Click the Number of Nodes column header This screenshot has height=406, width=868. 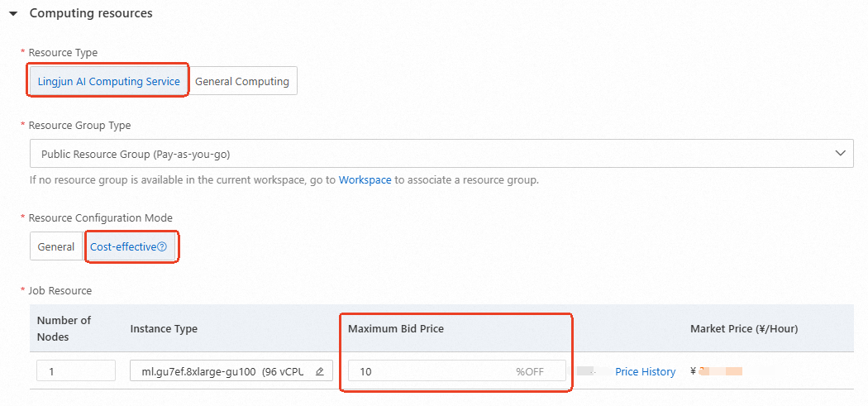tap(64, 328)
